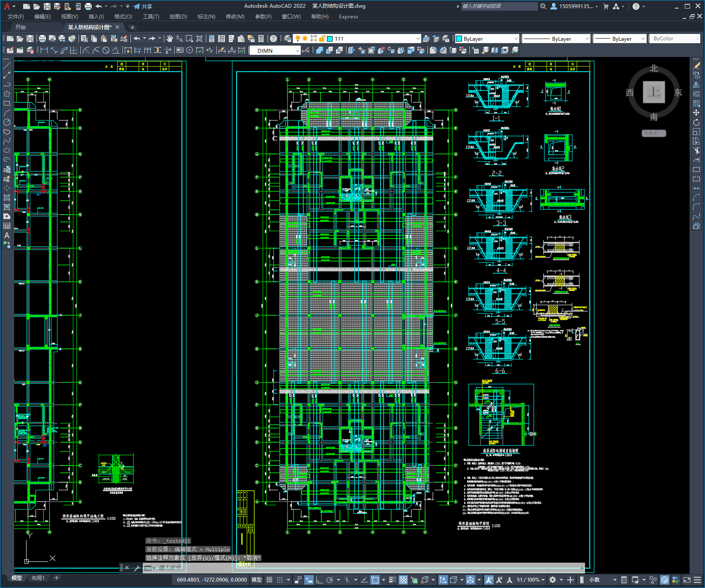Open the 绘图(D) menu
The image size is (705, 588).
(178, 17)
